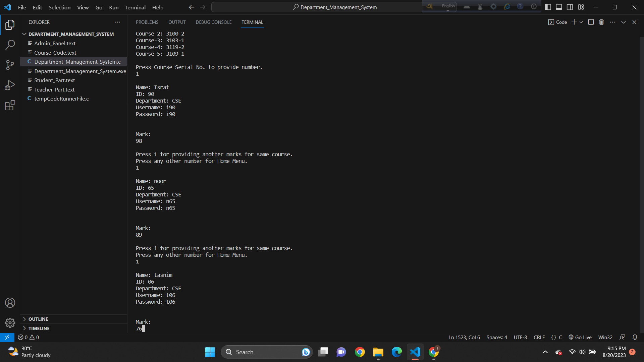Open the Extensions view
The image size is (644, 362).
[10, 105]
